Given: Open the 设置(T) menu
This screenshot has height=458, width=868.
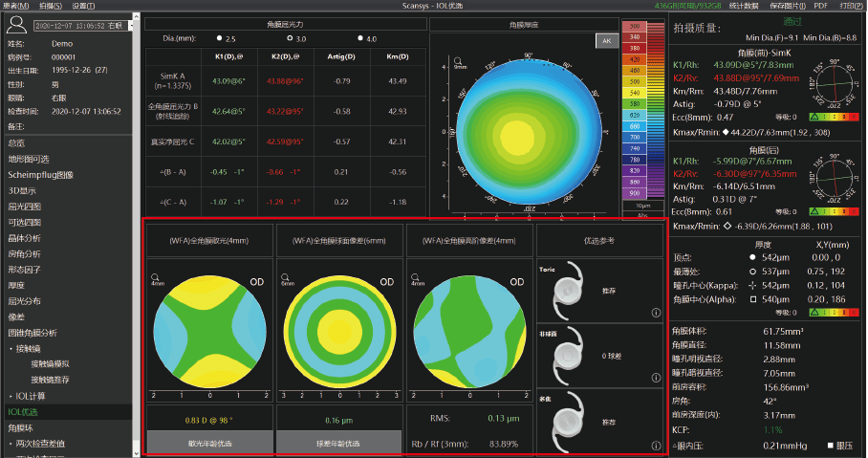Looking at the screenshot, I should coord(83,6).
